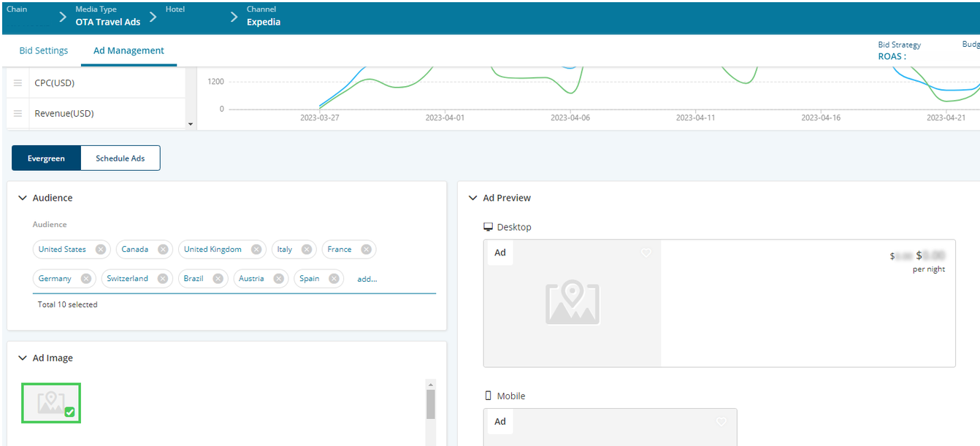Click drag handle icon beside Revenue(USD)
Image resolution: width=980 pixels, height=446 pixels.
18,114
